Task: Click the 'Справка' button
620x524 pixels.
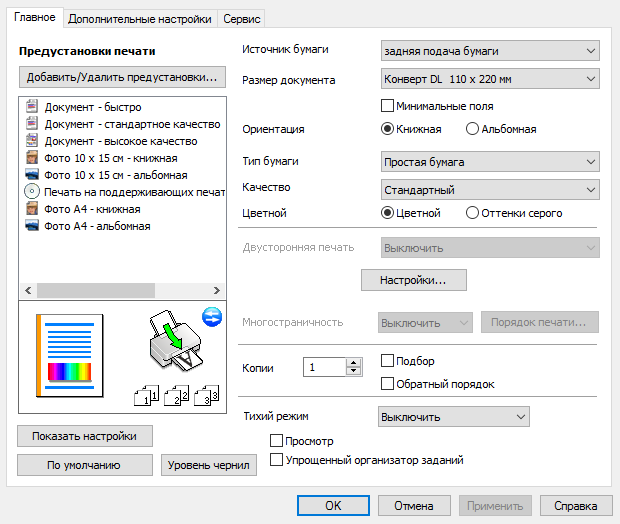Action: tap(576, 505)
